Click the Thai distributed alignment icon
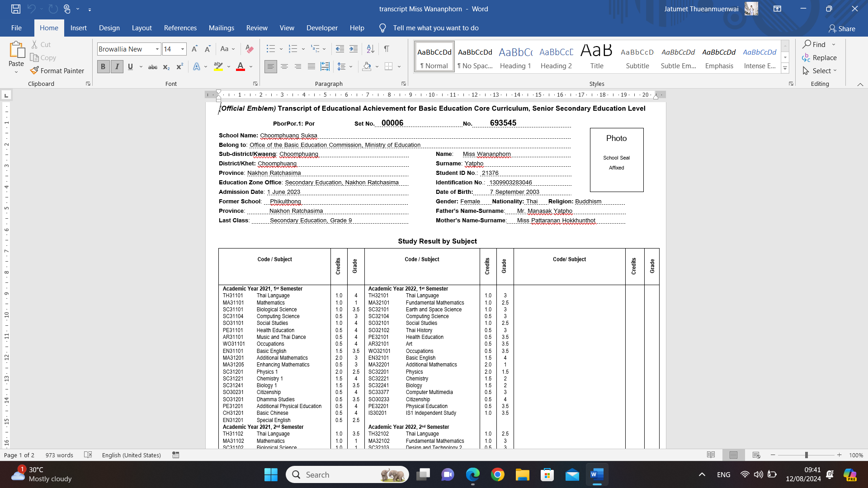This screenshot has height=488, width=868. click(x=325, y=67)
